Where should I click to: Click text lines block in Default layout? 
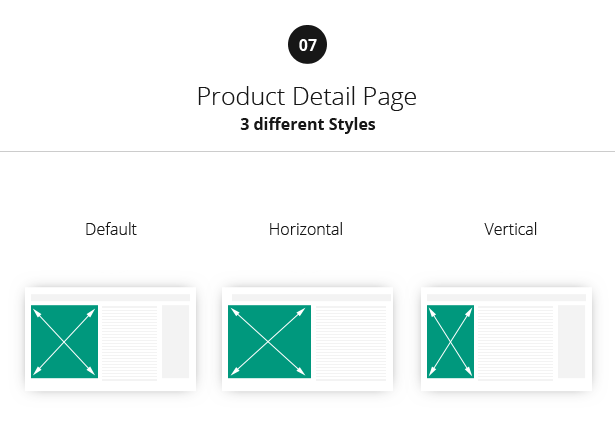(x=130, y=342)
